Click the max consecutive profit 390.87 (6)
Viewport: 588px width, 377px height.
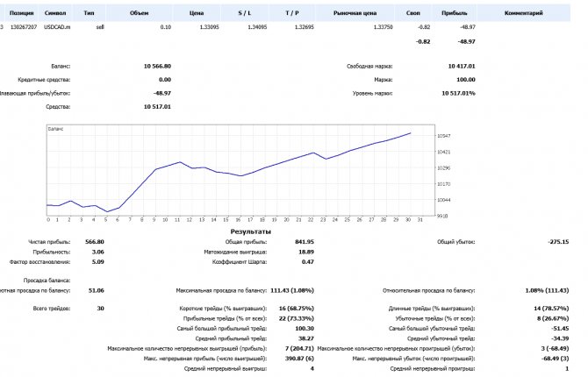coord(299,359)
